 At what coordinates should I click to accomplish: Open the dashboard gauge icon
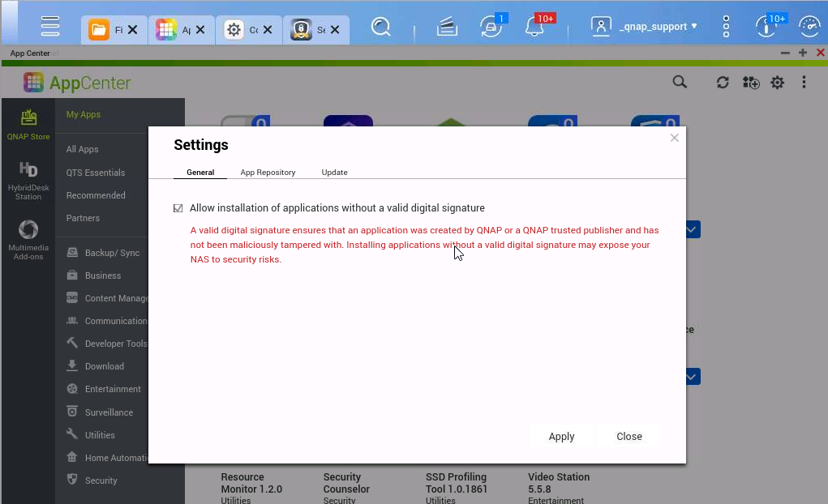[809, 27]
